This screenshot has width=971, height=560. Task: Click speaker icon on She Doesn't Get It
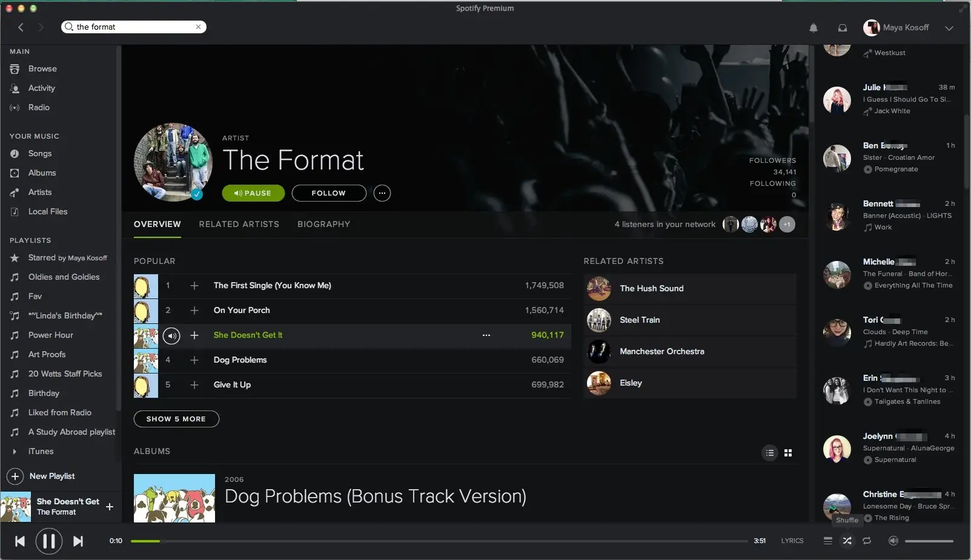(x=171, y=335)
